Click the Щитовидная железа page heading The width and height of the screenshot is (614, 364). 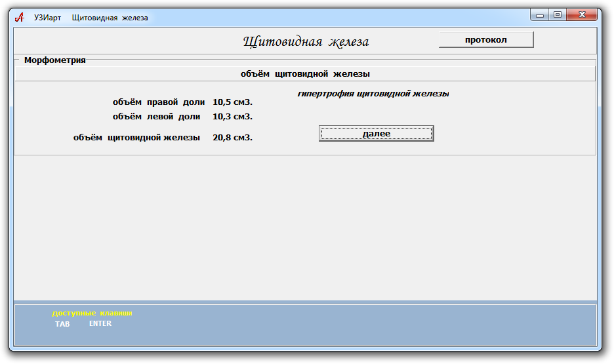(306, 41)
